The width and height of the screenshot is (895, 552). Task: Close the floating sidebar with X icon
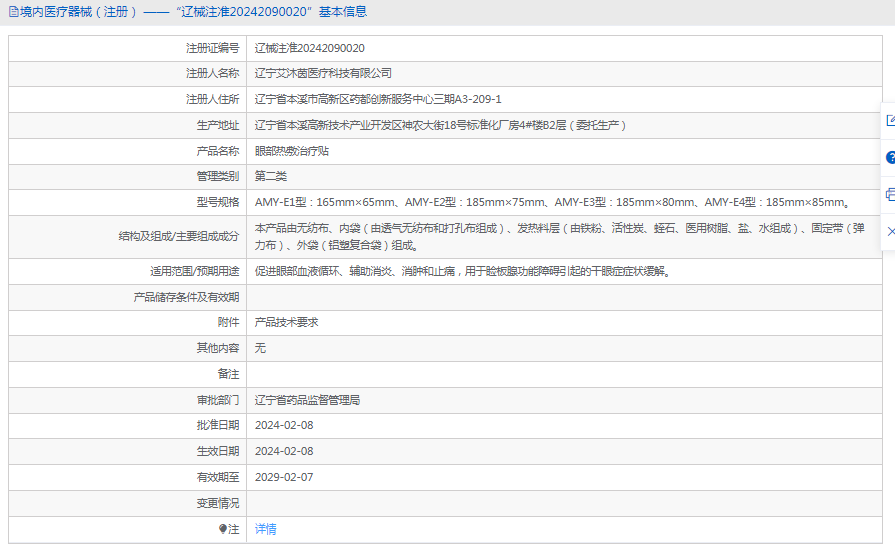(x=889, y=231)
